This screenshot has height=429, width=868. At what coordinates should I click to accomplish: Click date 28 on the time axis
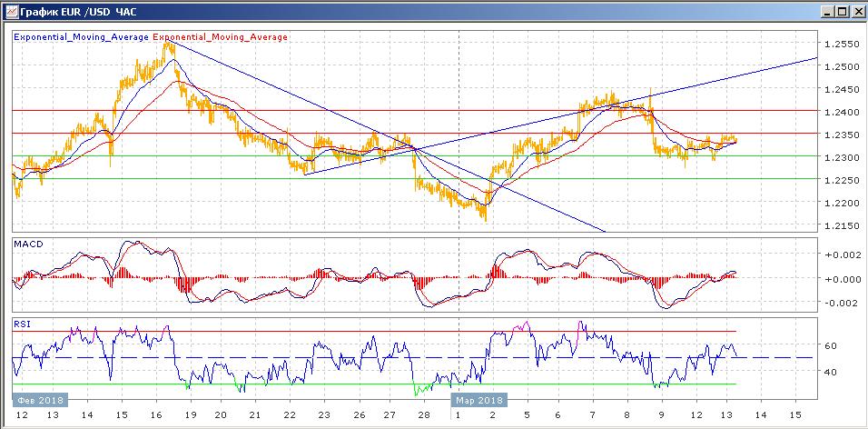(424, 415)
